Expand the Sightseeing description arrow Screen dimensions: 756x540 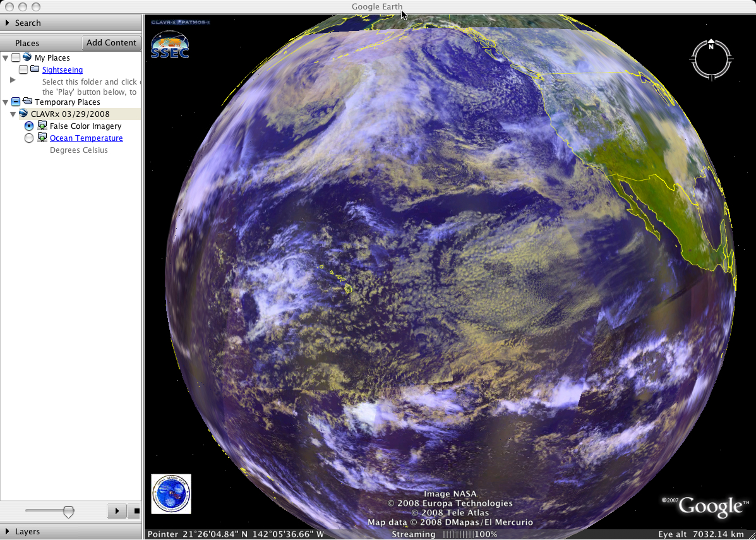click(13, 80)
